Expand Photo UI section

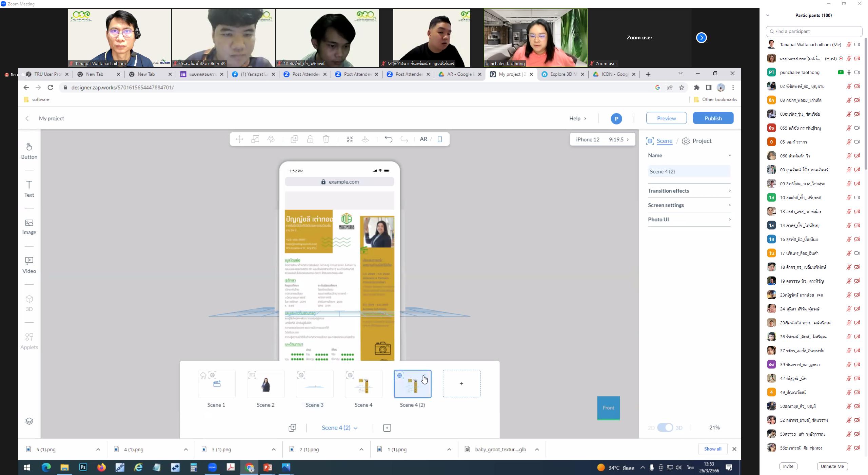[x=689, y=219]
